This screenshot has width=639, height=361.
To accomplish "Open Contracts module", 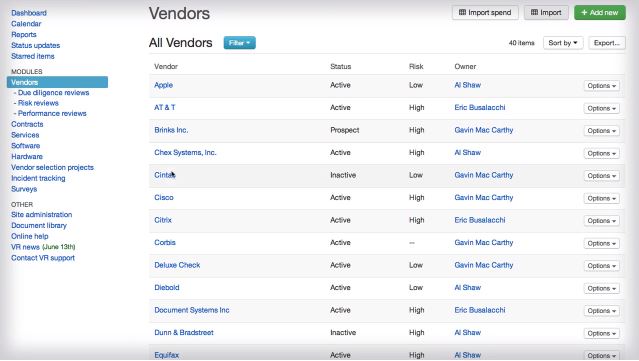I will [x=27, y=124].
